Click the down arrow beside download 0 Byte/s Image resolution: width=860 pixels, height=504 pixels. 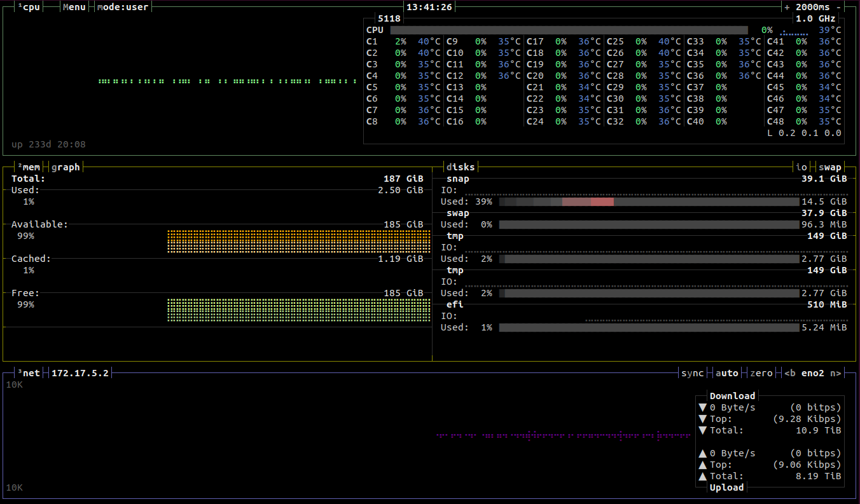(702, 407)
